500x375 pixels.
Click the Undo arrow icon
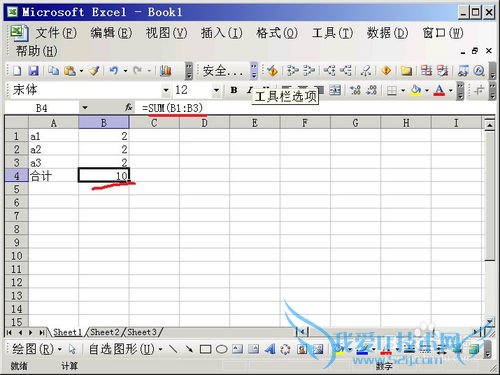114,71
